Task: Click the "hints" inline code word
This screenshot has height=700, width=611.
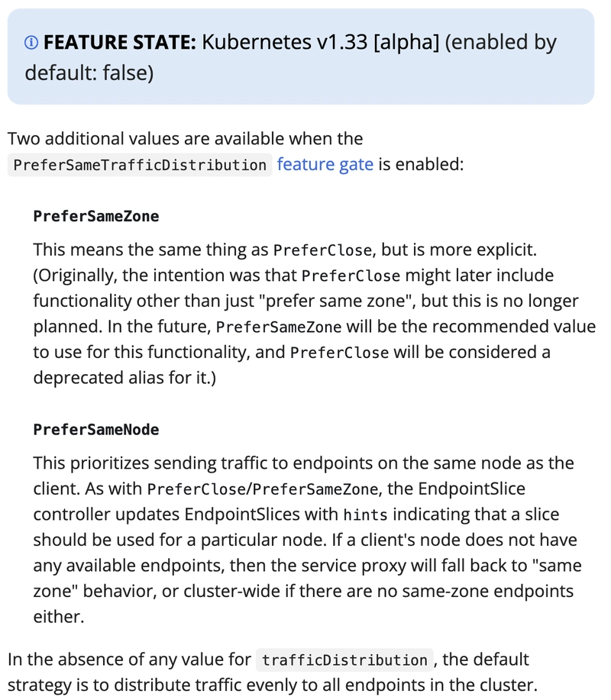Action: coord(365,515)
